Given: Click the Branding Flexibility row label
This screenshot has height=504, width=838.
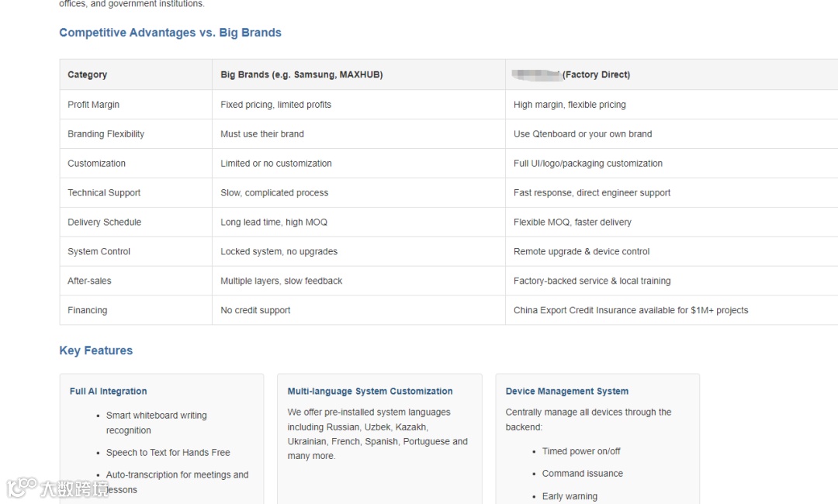Looking at the screenshot, I should click(106, 134).
